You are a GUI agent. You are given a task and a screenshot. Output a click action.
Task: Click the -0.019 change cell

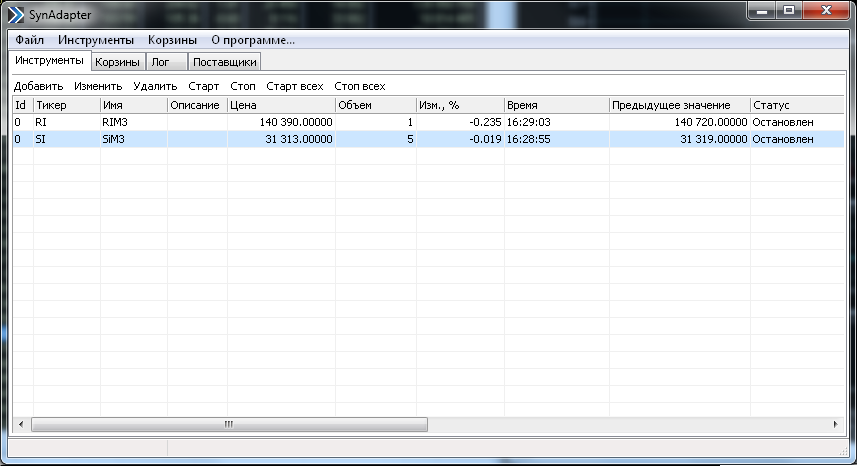[x=460, y=139]
